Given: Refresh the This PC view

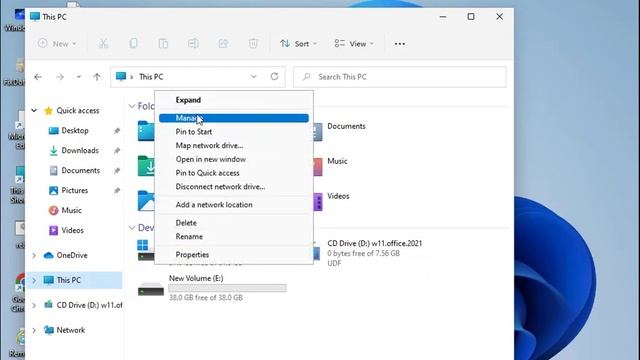Looking at the screenshot, I should tap(274, 76).
